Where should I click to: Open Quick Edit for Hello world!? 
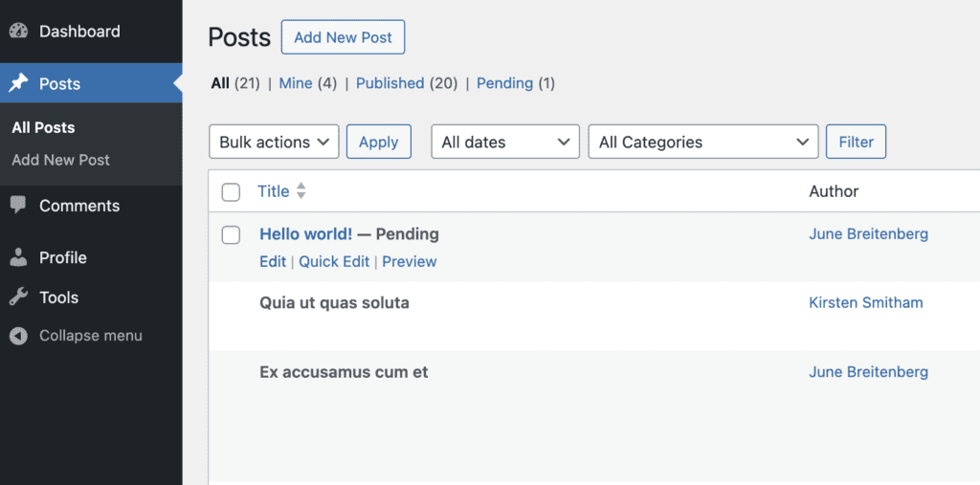pyautogui.click(x=333, y=261)
